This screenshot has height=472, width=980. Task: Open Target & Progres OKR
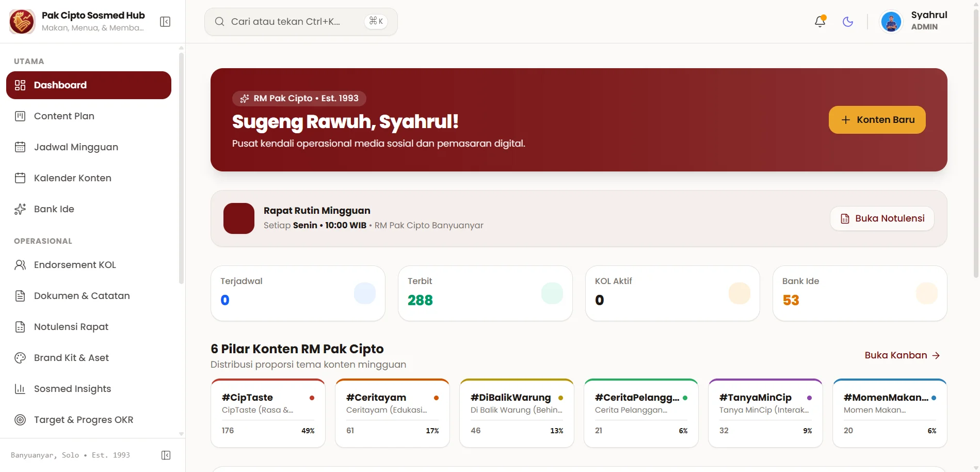(89, 420)
